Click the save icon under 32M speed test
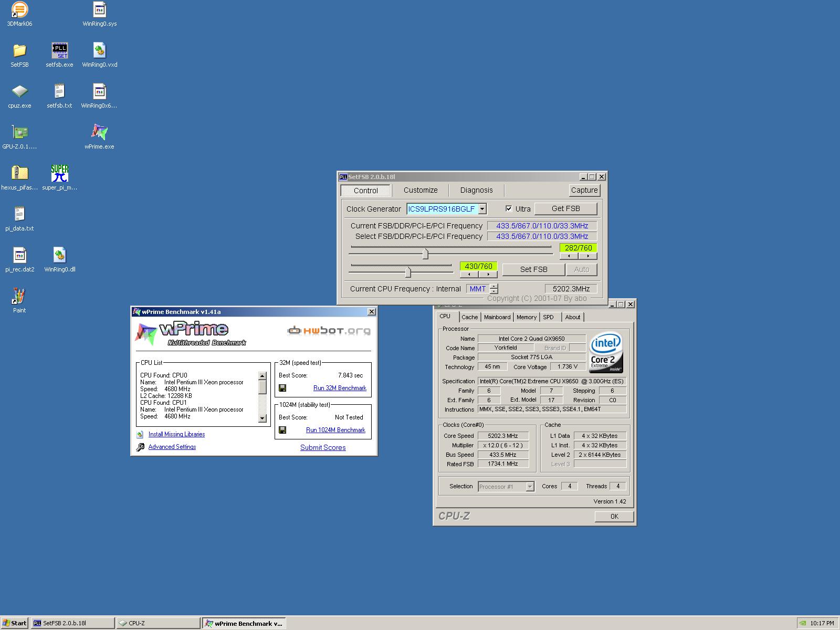Viewport: 840px width, 630px height. (282, 388)
